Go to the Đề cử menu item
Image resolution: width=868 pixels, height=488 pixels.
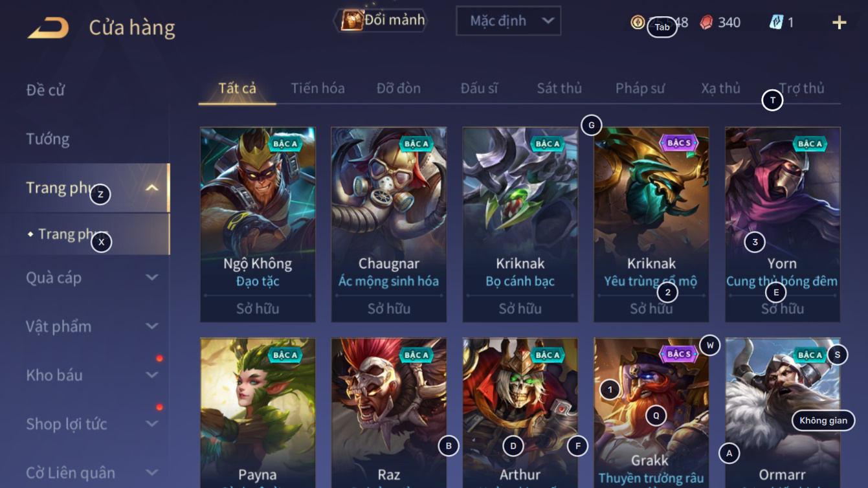click(x=45, y=90)
